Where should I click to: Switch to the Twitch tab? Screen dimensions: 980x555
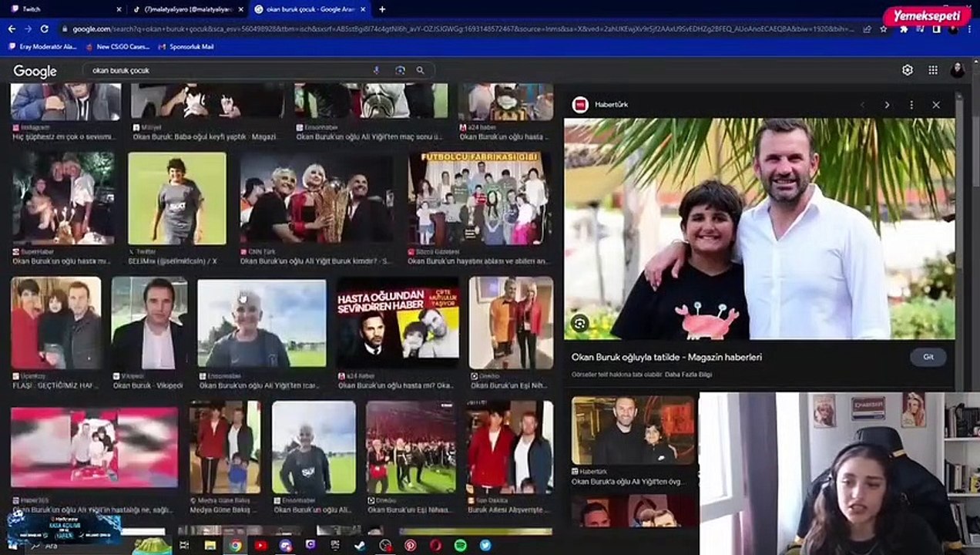pyautogui.click(x=65, y=9)
